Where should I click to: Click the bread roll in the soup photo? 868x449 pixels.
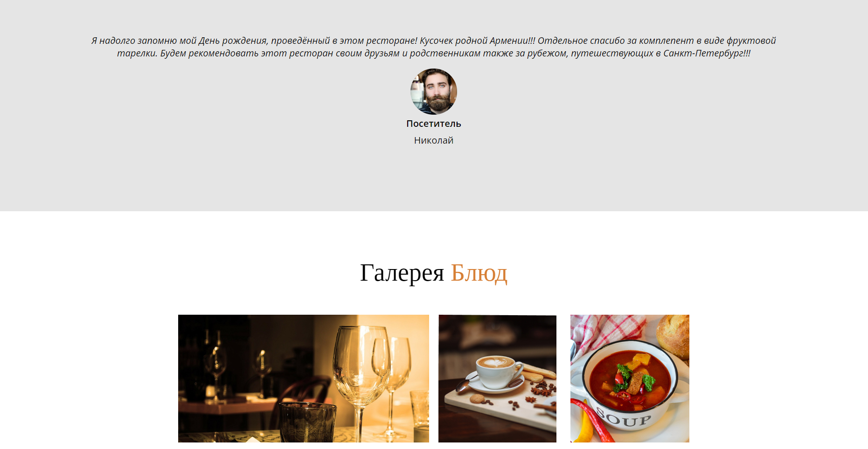[674, 337]
